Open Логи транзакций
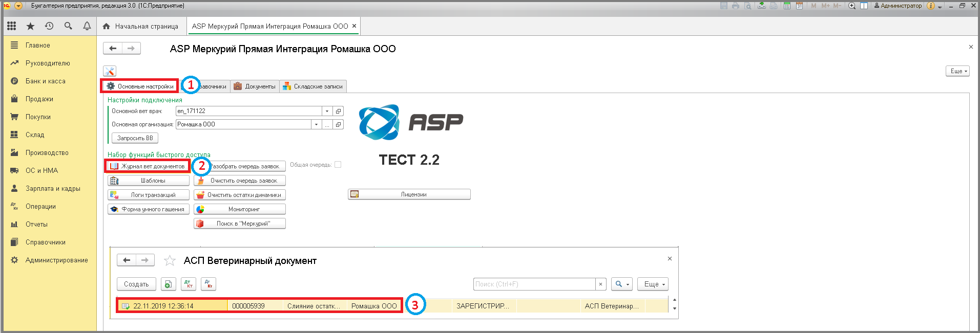This screenshot has height=333, width=980. [x=149, y=195]
